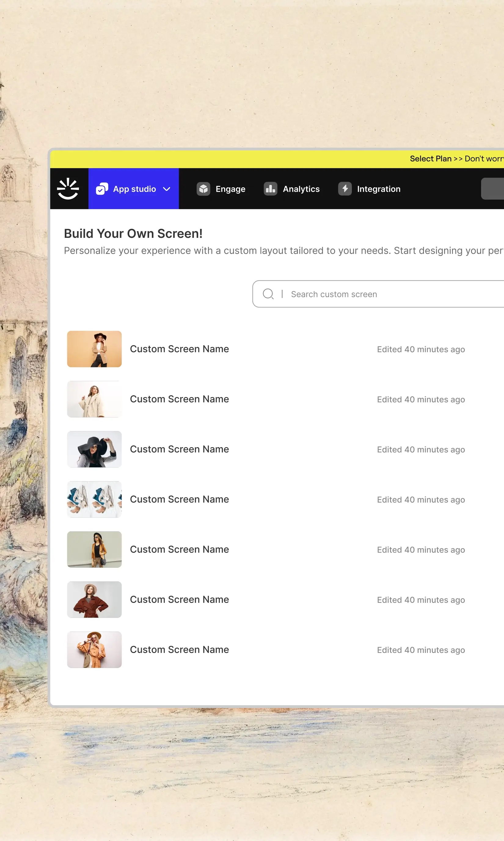The image size is (504, 841).
Task: Open the App studio tab
Action: (133, 189)
